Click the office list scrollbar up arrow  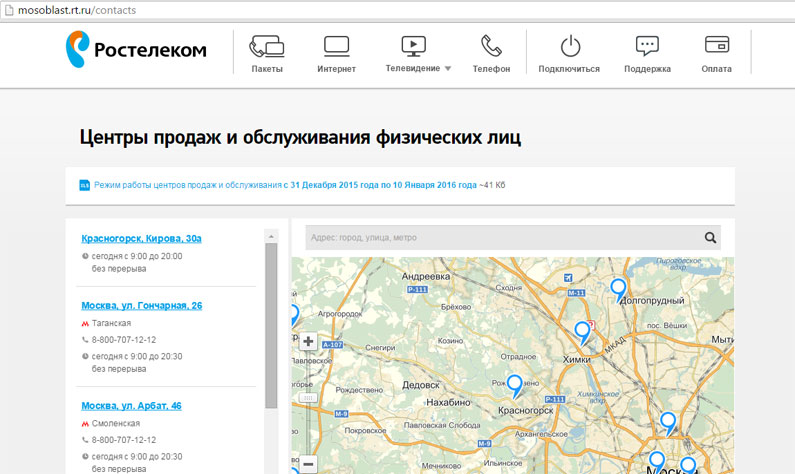point(270,236)
